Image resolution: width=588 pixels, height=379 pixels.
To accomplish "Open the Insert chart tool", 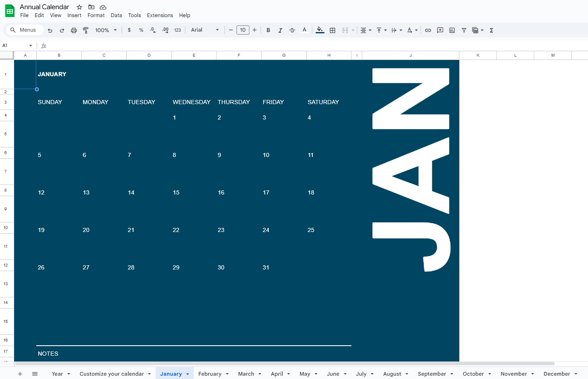I will pyautogui.click(x=452, y=30).
